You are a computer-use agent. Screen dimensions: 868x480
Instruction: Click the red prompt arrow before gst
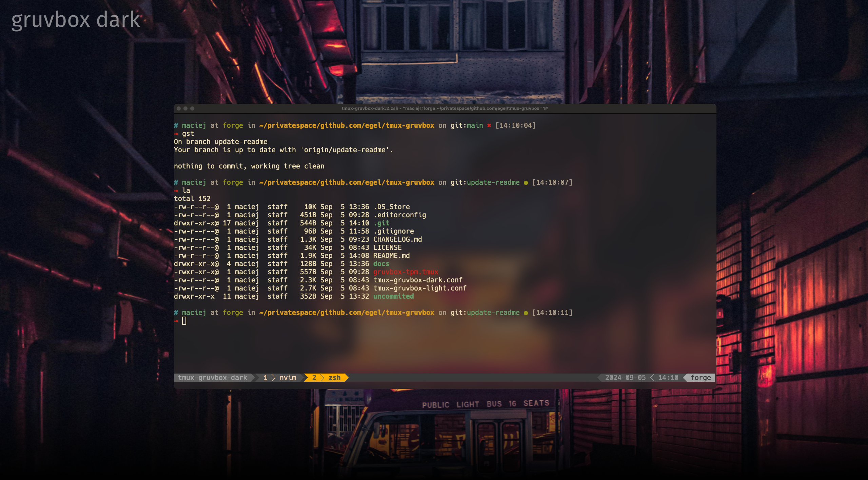click(176, 134)
